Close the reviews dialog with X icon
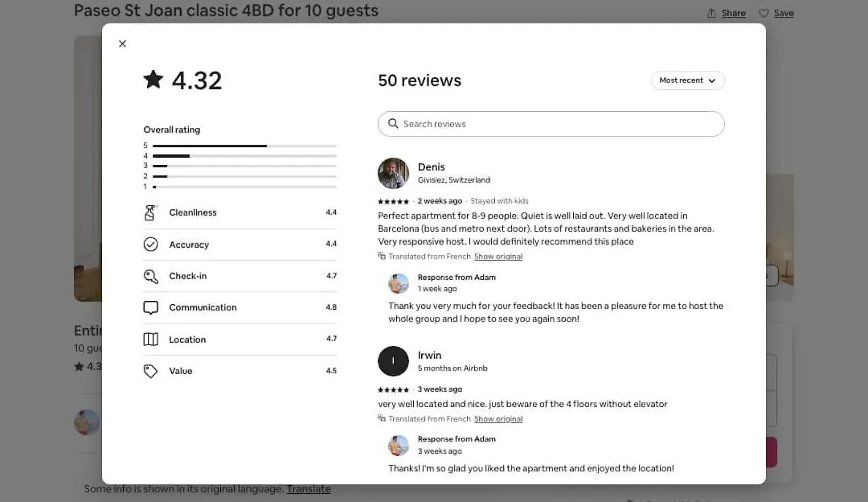This screenshot has height=502, width=868. (122, 43)
